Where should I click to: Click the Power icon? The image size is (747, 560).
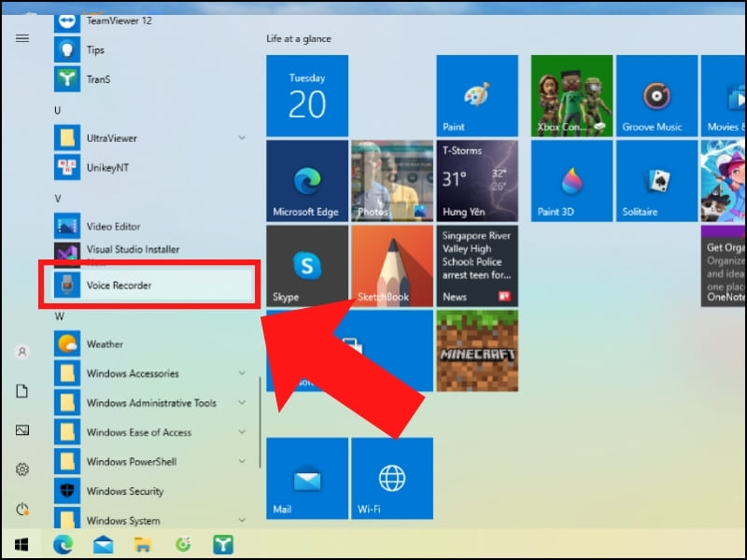pyautogui.click(x=22, y=509)
